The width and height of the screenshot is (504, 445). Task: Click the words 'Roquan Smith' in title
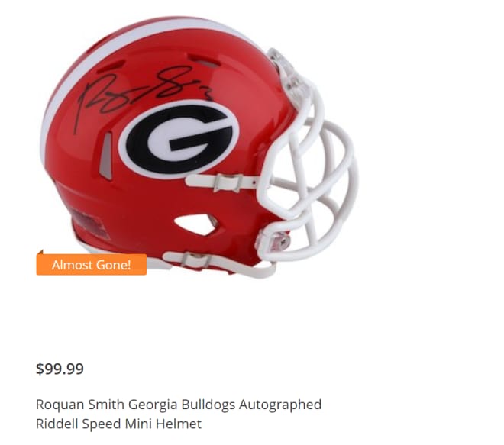point(80,405)
